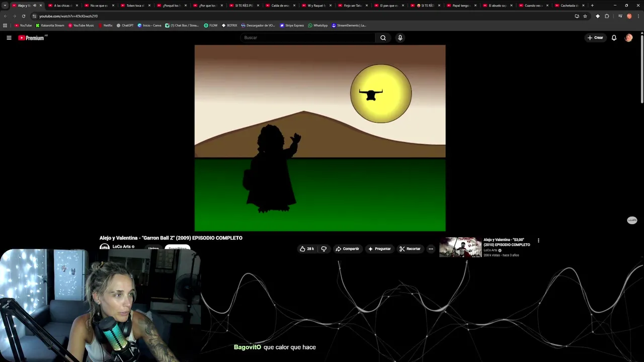Open the tab search dropdown arrow
Screen dimensions: 644x362
(5, 6)
